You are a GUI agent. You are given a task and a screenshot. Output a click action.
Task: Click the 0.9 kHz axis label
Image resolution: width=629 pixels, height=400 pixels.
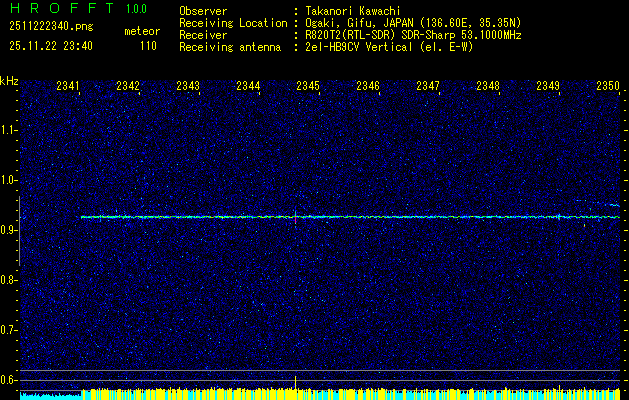tap(8, 230)
